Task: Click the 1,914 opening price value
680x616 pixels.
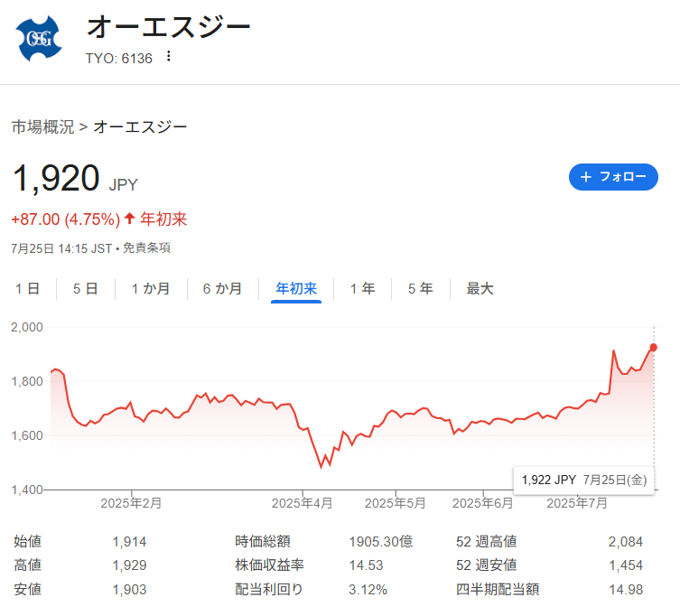Action: [129, 542]
